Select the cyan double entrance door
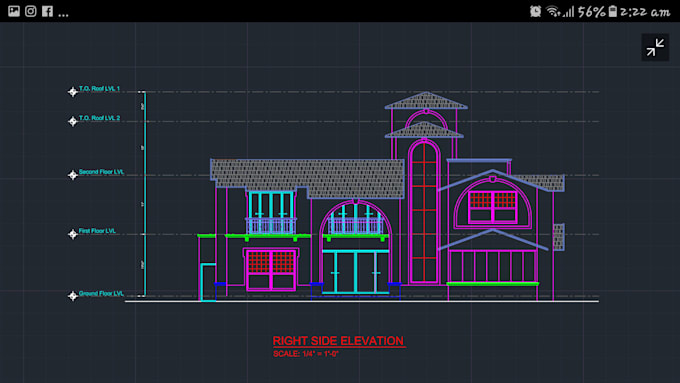This screenshot has width=680, height=383. click(356, 272)
